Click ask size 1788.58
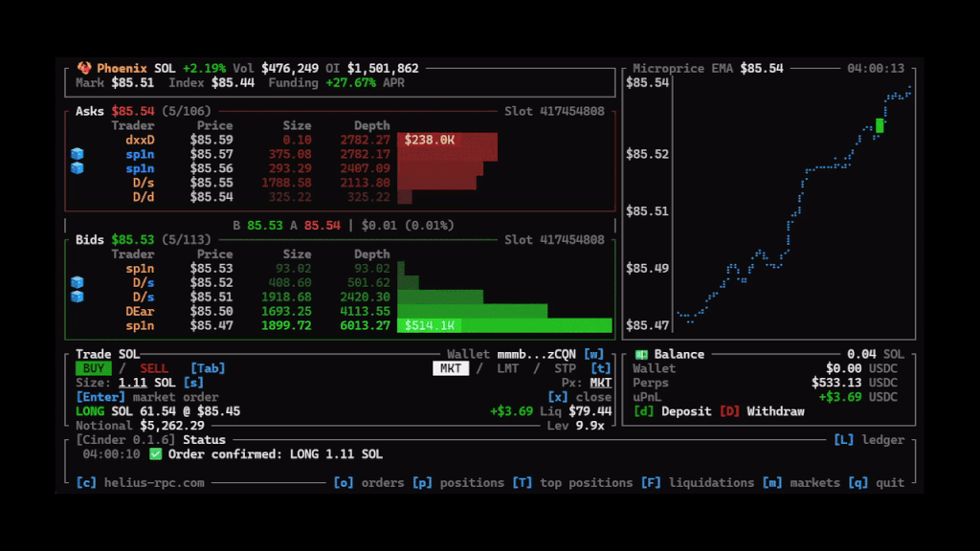Image resolution: width=980 pixels, height=551 pixels. (286, 183)
